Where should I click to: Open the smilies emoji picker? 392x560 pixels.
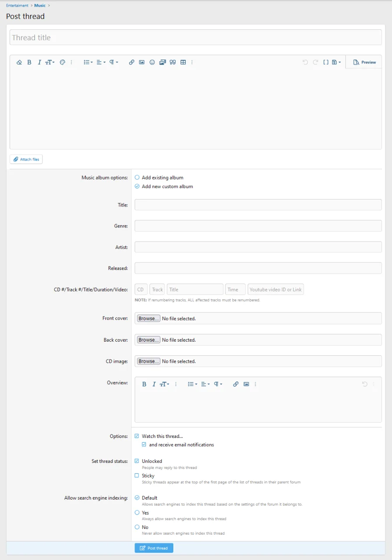click(x=152, y=63)
